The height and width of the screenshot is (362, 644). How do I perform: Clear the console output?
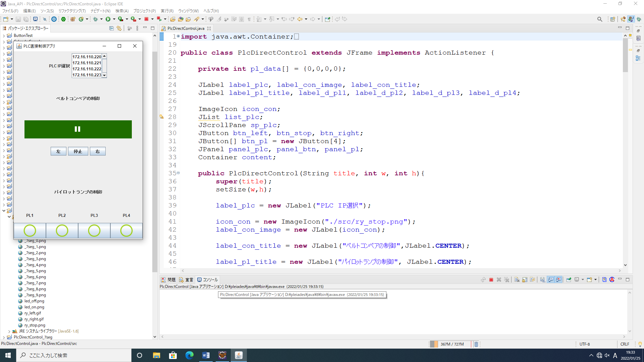[x=517, y=280]
